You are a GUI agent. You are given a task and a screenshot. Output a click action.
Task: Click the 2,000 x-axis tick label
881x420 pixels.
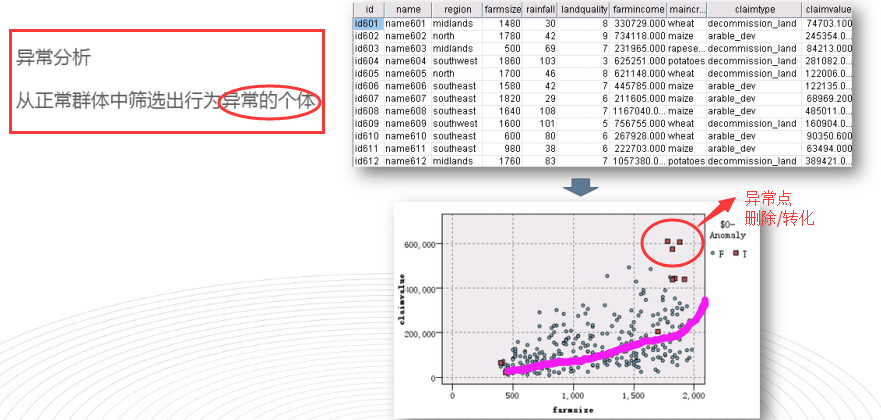pos(694,395)
